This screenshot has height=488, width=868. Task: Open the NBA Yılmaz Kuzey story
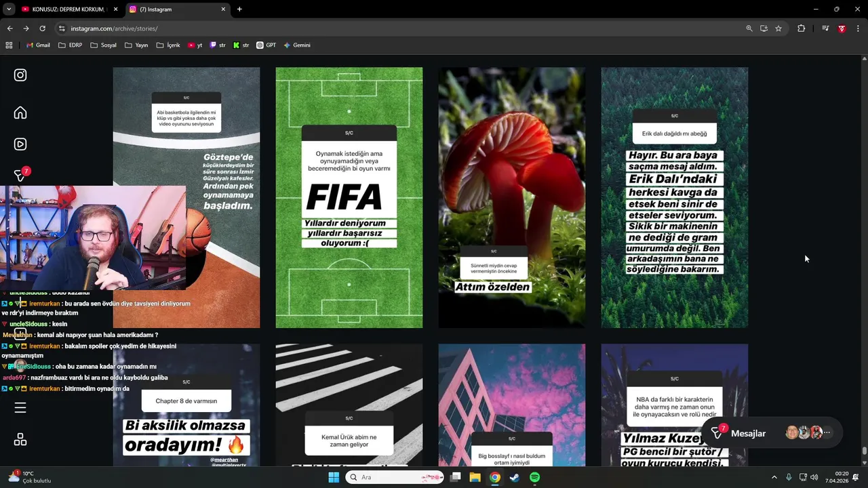click(x=675, y=405)
